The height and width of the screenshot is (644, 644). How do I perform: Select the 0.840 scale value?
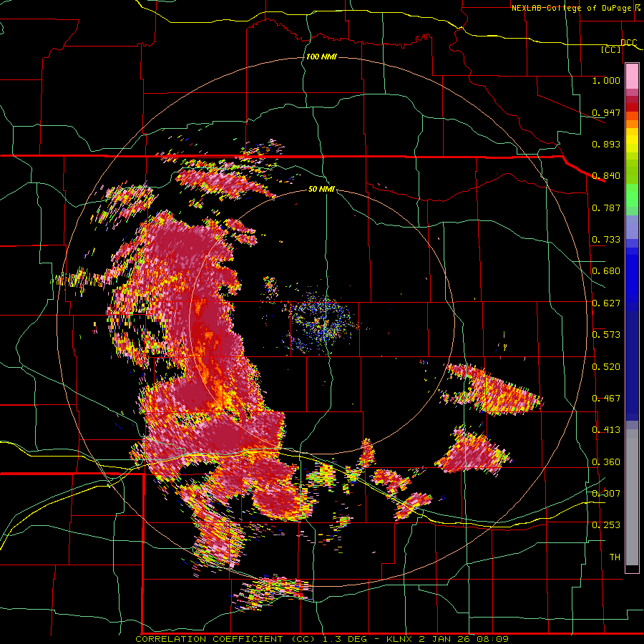coord(606,176)
